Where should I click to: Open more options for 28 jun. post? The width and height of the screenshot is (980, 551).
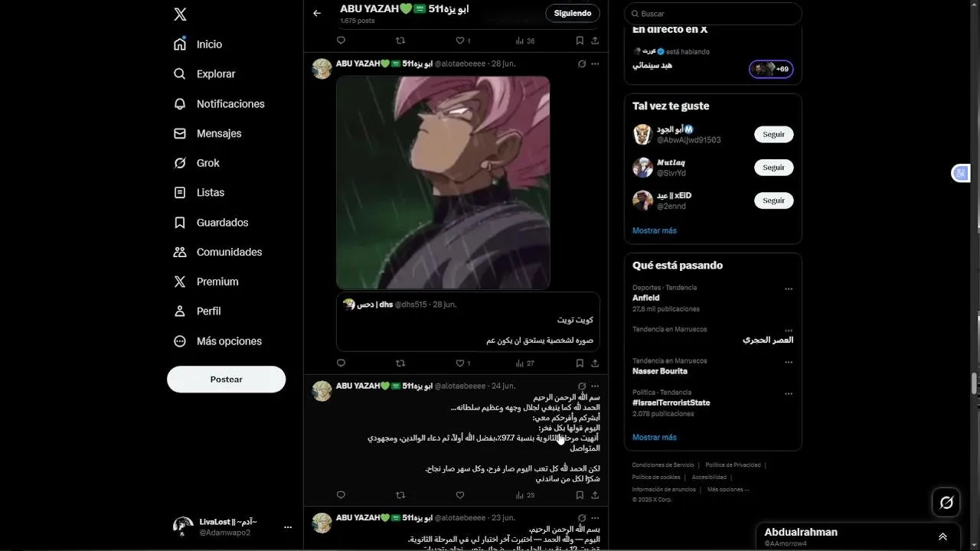click(595, 64)
